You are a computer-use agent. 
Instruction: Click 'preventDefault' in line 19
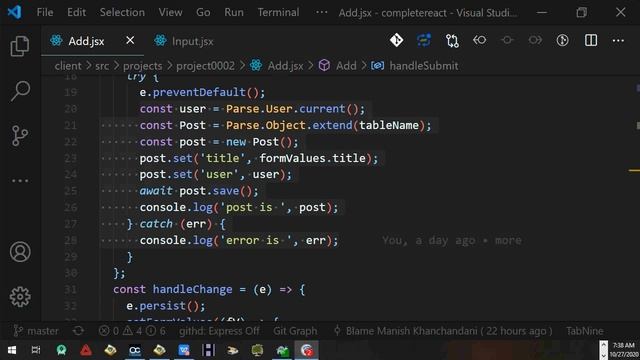[x=199, y=92]
